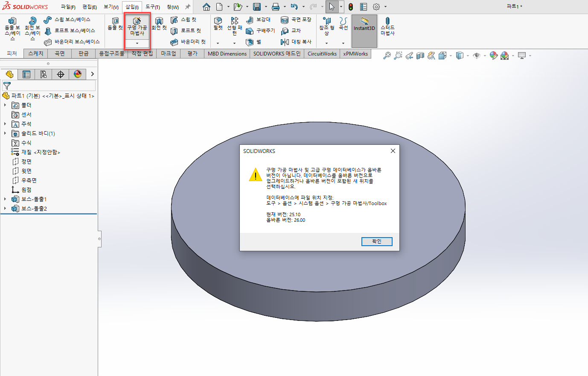This screenshot has height=376, width=588.
Task: Select the 돌출 컷 tool
Action: pyautogui.click(x=115, y=23)
